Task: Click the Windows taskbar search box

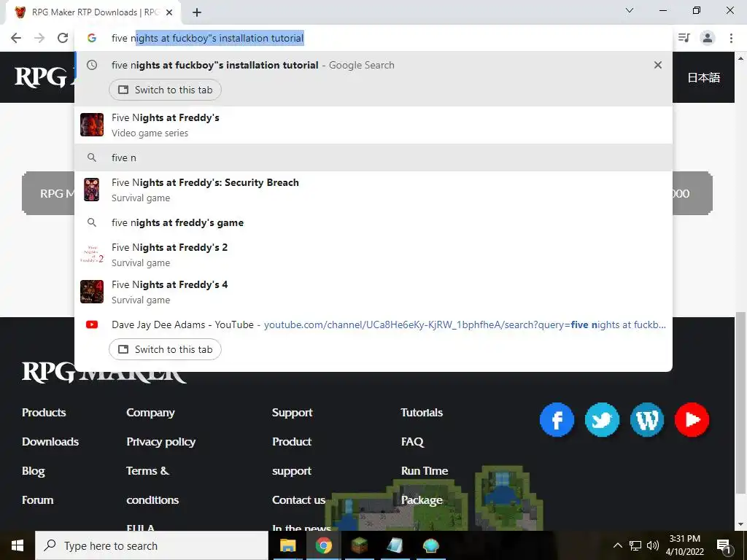Action: [152, 545]
